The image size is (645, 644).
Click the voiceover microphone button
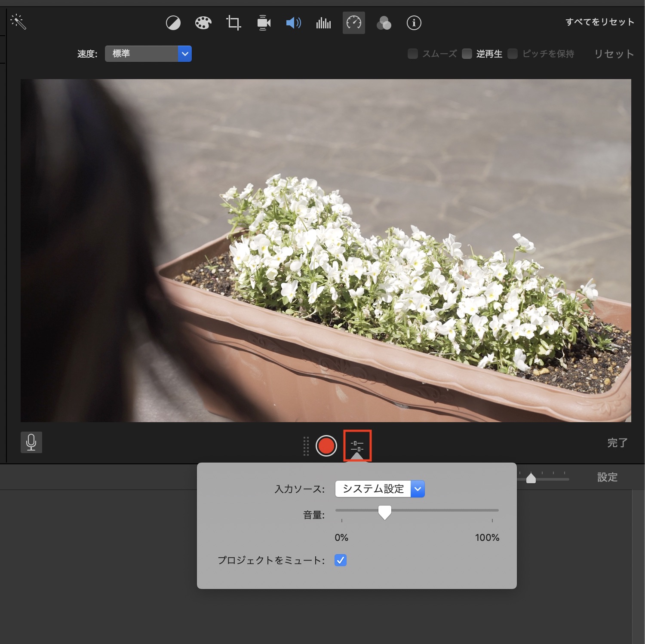click(31, 442)
